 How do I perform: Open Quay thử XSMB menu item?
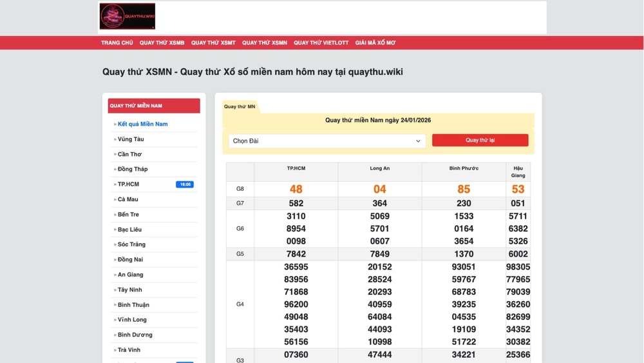click(162, 43)
